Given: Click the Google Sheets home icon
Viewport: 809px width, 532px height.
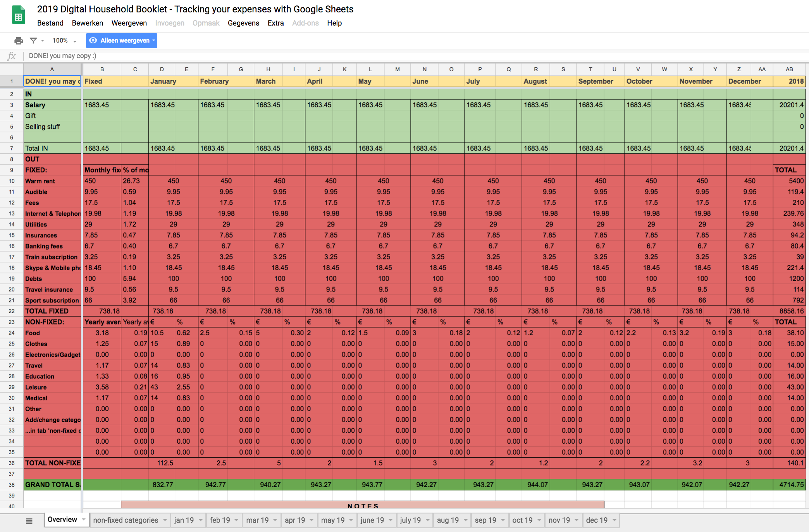Looking at the screenshot, I should click(x=18, y=15).
